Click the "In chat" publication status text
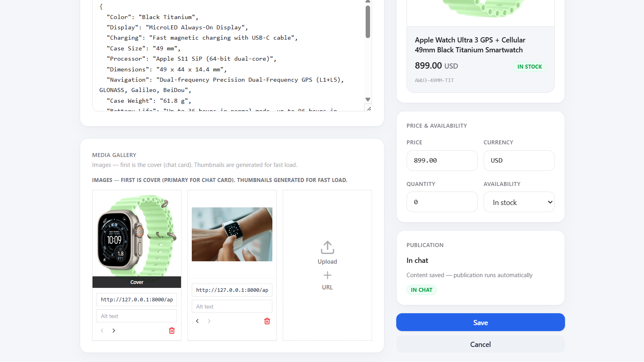The height and width of the screenshot is (362, 644). pos(417,260)
